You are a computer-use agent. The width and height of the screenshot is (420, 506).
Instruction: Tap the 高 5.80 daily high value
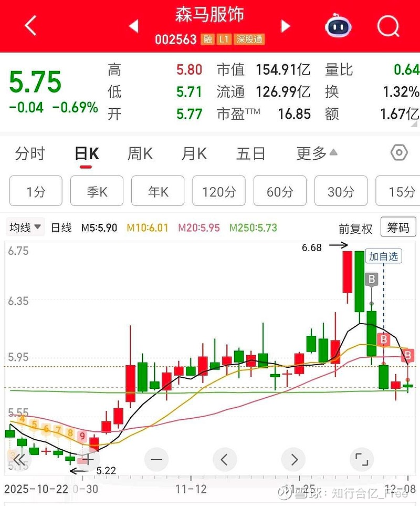(189, 70)
